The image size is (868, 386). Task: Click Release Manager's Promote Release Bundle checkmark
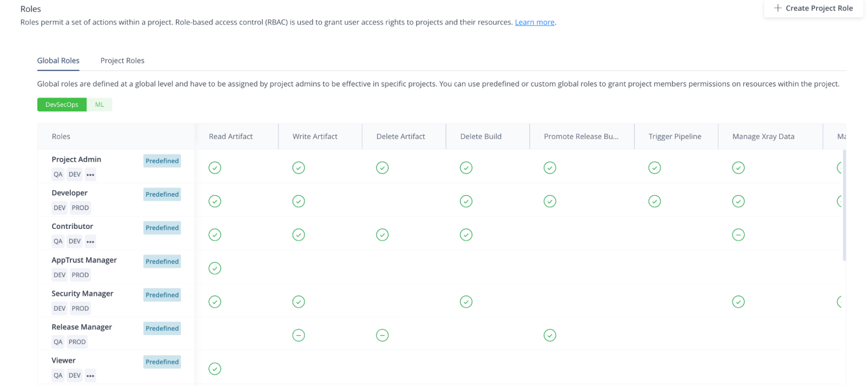(x=550, y=335)
